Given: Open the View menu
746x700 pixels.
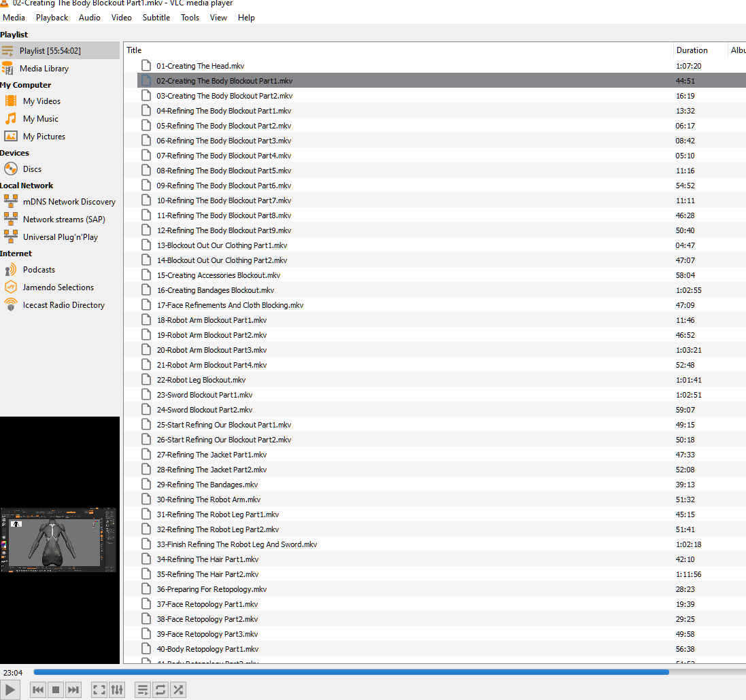Looking at the screenshot, I should click(218, 18).
